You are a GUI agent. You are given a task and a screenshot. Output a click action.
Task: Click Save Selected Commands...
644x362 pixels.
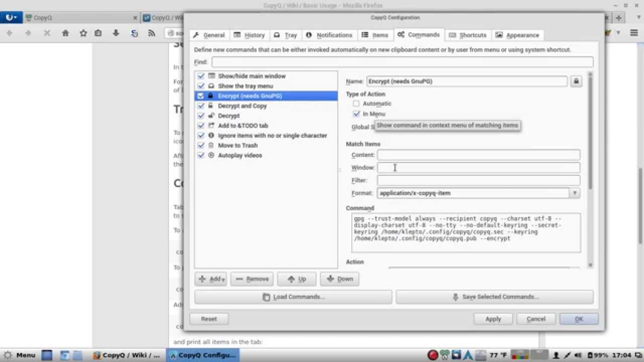coord(495,297)
